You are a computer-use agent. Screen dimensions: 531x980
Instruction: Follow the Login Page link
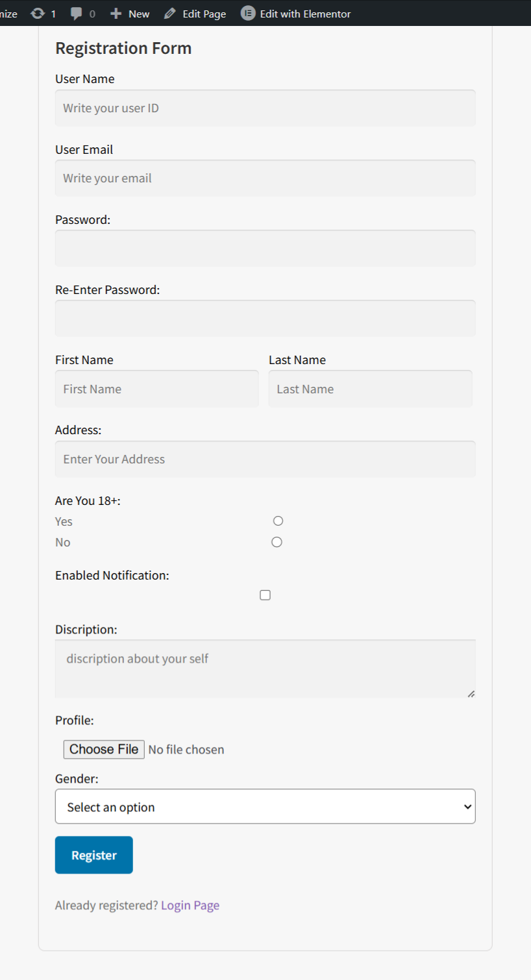190,905
